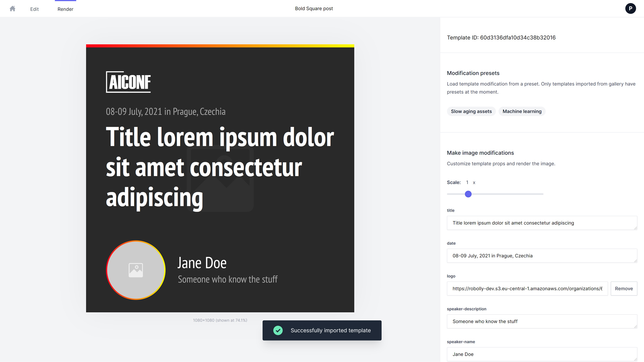Load the Slow aging assets preset
The height and width of the screenshot is (362, 644).
tap(471, 111)
